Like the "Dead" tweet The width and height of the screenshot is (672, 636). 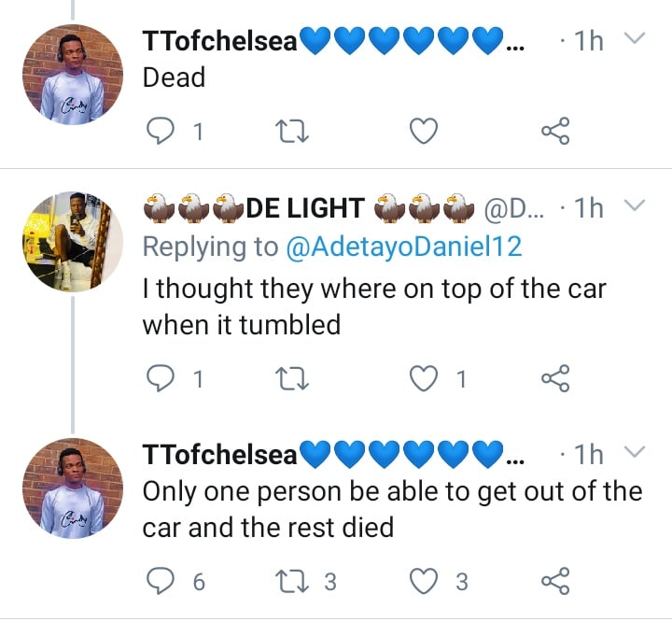pos(424,133)
